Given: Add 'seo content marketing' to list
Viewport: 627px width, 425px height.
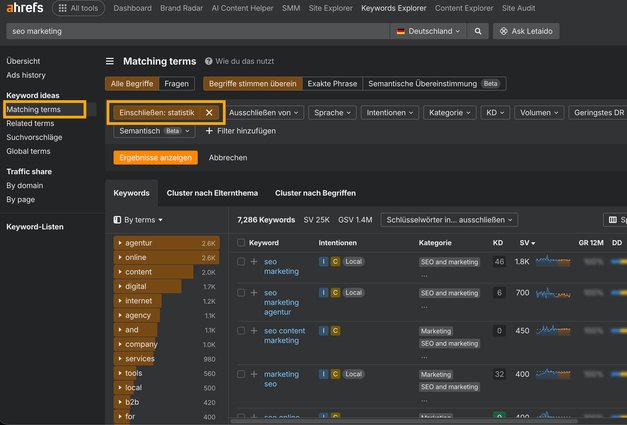Looking at the screenshot, I should 254,331.
